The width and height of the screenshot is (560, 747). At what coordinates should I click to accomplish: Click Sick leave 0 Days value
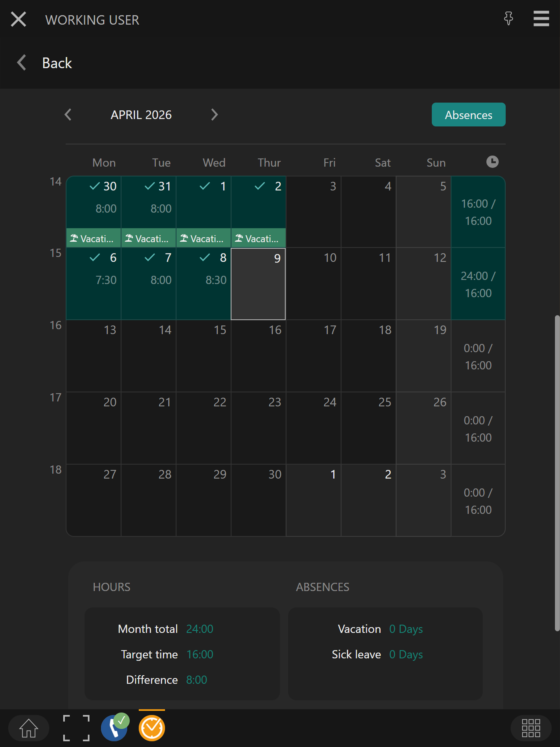tap(406, 654)
